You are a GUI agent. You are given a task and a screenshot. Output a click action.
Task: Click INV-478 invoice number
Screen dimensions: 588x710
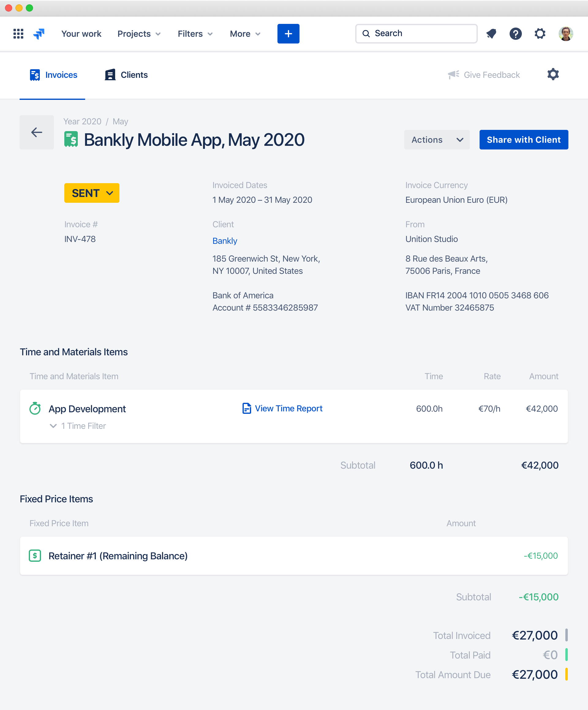[80, 239]
